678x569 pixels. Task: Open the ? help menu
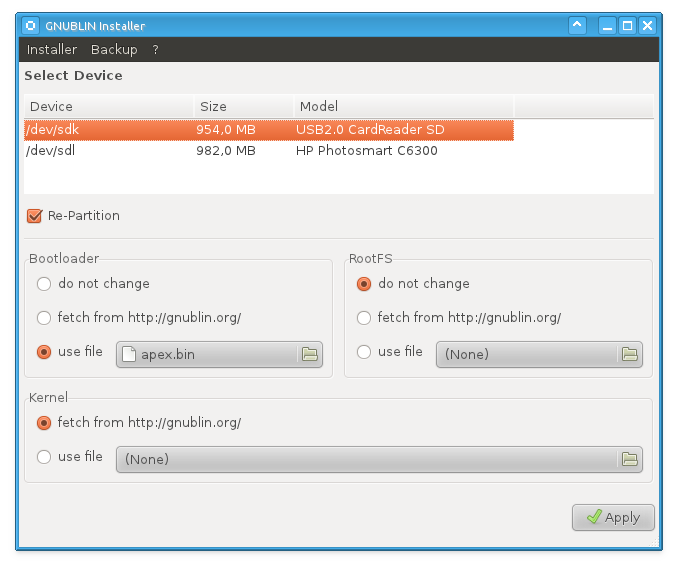coord(155,50)
